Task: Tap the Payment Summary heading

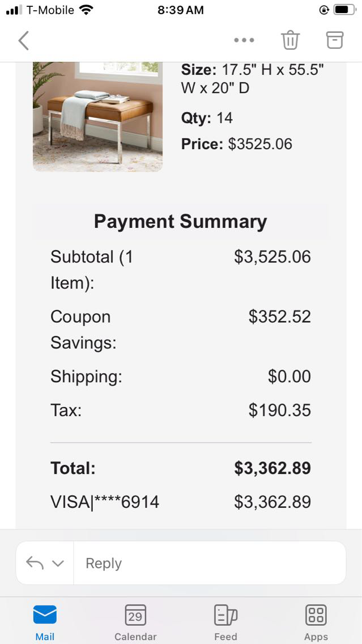Action: point(180,221)
